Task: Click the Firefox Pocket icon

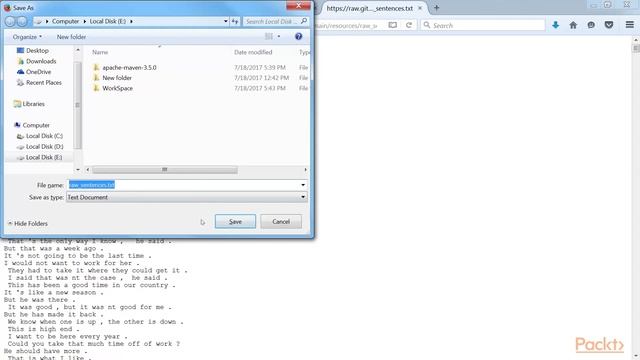Action: (x=609, y=25)
